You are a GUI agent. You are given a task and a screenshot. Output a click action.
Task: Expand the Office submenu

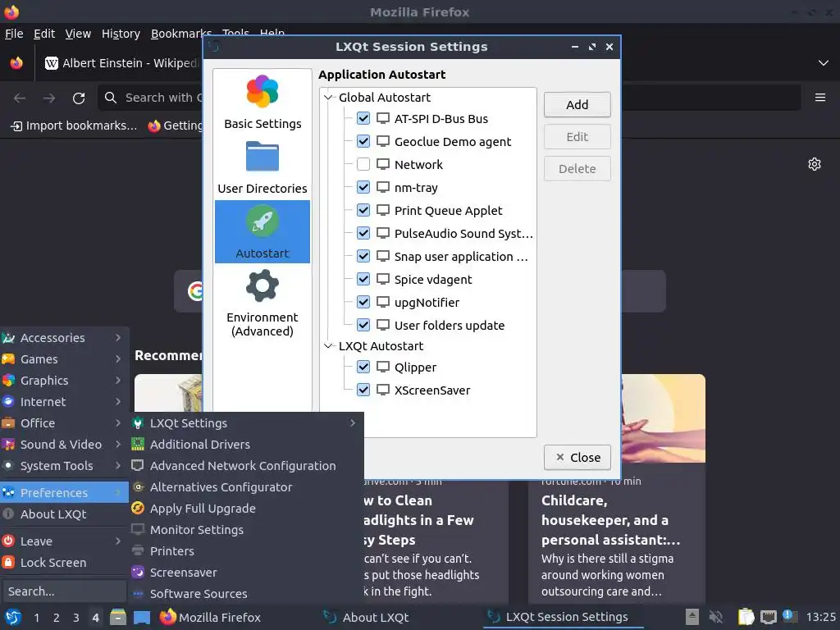(64, 423)
